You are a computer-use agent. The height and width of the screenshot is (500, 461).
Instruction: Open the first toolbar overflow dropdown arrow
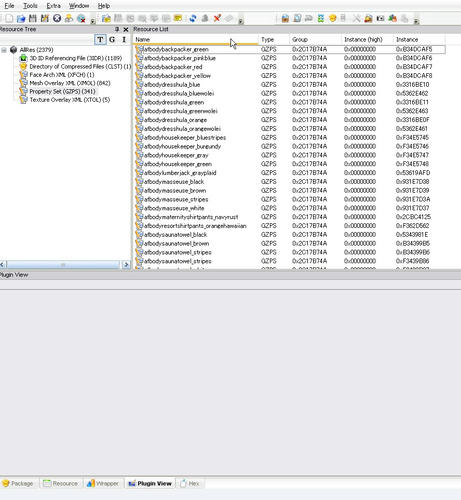point(93,21)
